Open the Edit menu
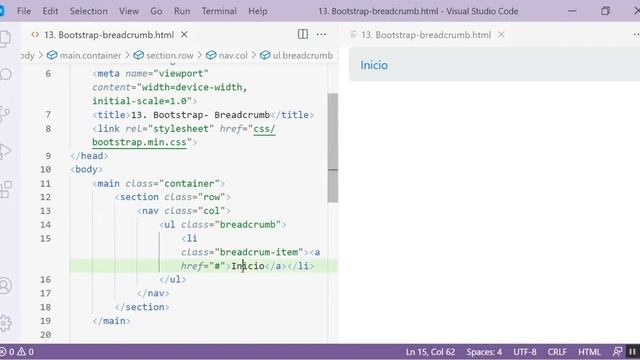 pos(50,11)
